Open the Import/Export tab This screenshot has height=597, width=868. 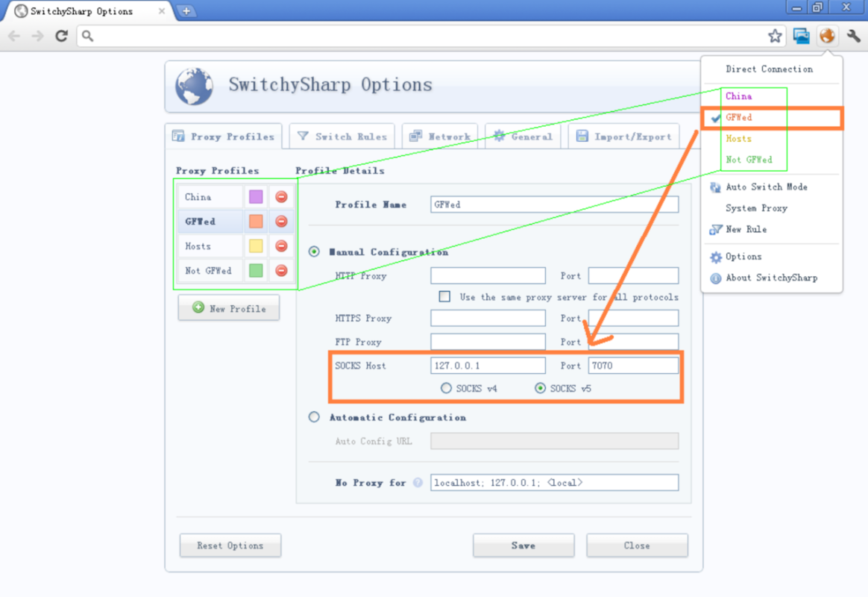point(624,137)
